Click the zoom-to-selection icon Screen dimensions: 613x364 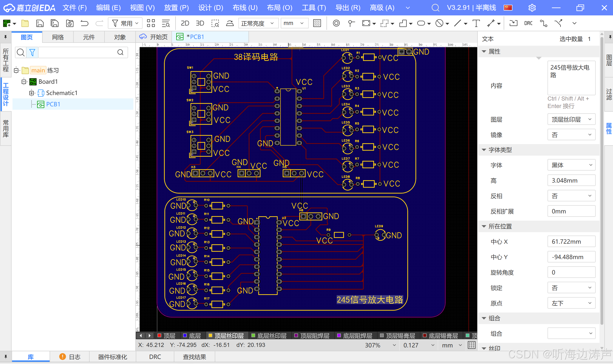pos(215,23)
